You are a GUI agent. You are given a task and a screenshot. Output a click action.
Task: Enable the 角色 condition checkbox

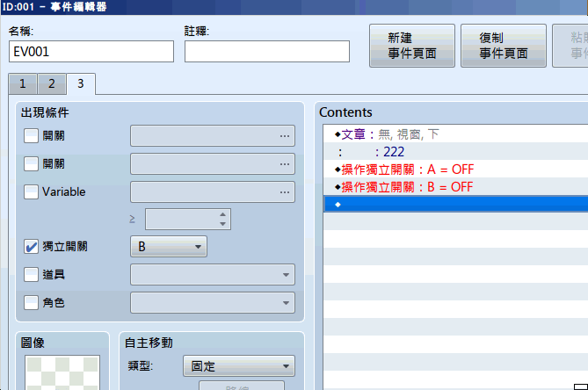(x=31, y=302)
